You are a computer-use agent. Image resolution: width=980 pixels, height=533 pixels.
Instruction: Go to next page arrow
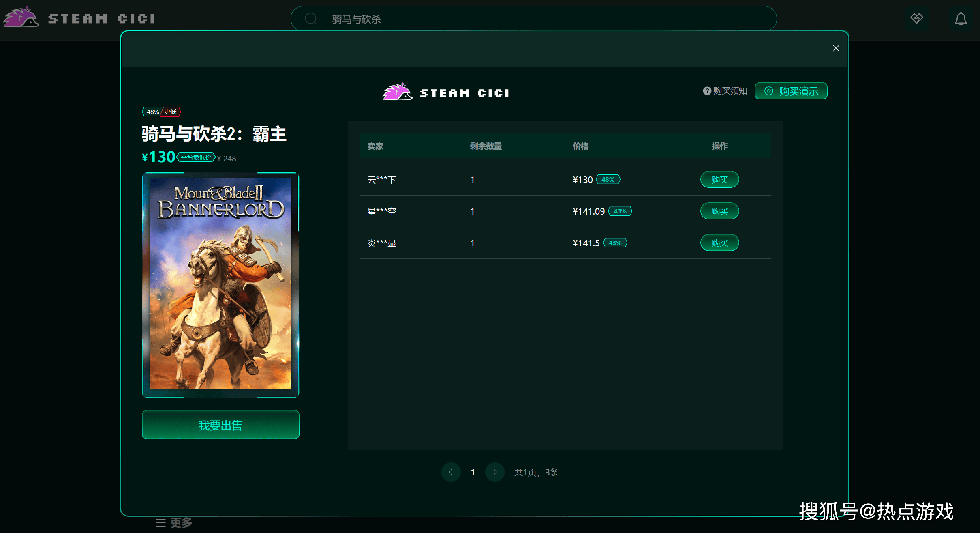tap(494, 472)
